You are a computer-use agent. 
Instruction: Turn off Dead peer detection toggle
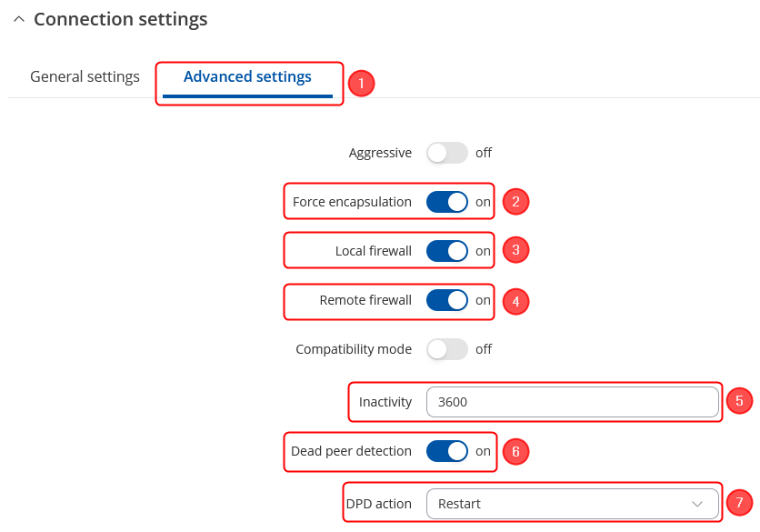(446, 451)
